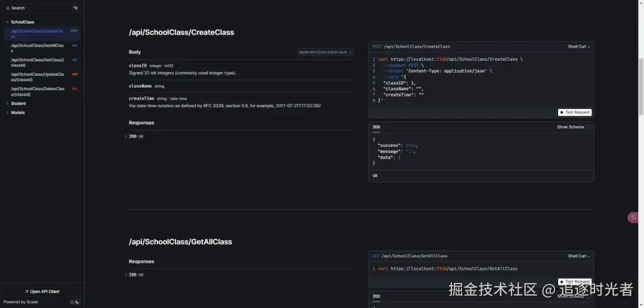Click the PUT badge beside UpdateClass
This screenshot has width=644, height=308.
point(75,74)
